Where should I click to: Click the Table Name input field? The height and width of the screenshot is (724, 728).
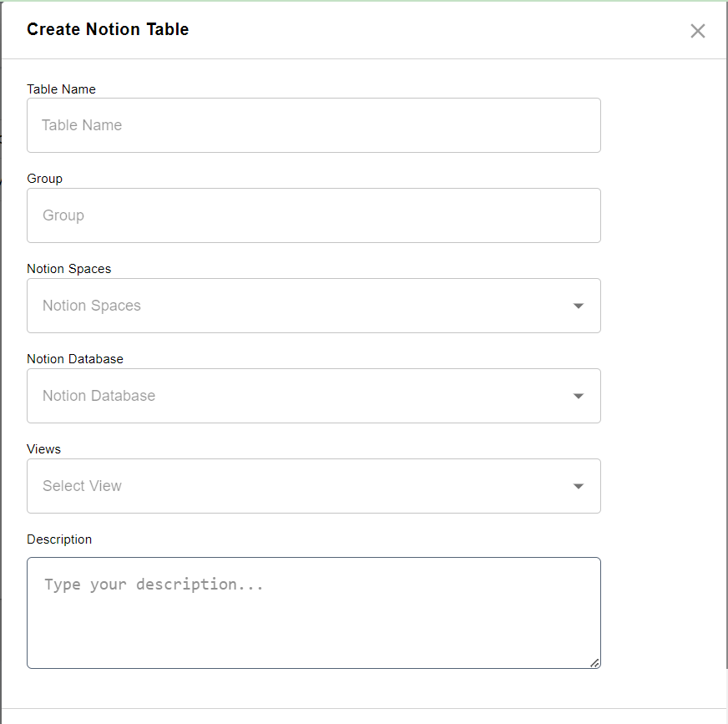[313, 125]
